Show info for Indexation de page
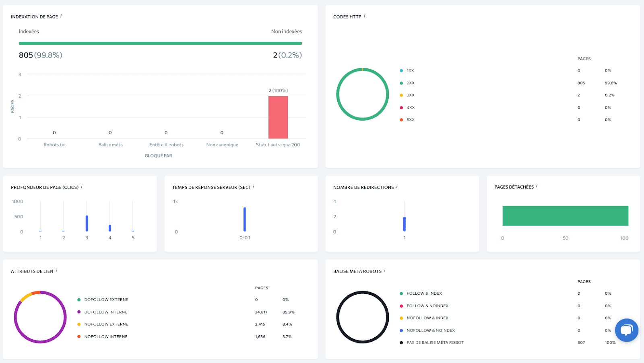 click(61, 16)
